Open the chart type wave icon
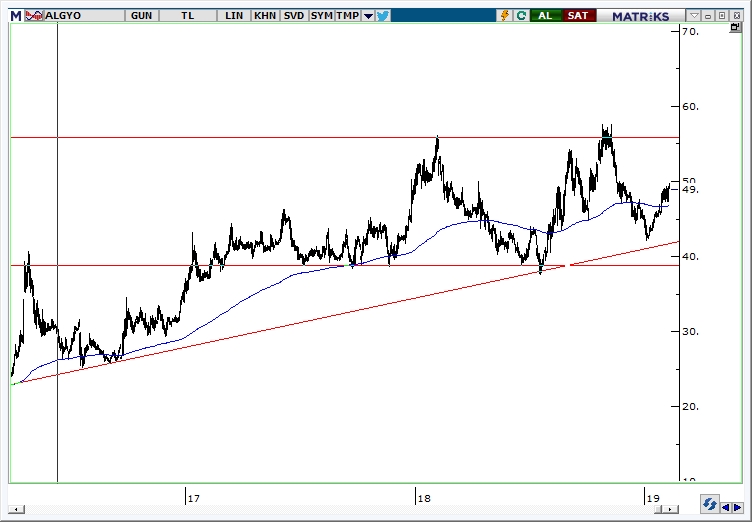 coord(34,16)
